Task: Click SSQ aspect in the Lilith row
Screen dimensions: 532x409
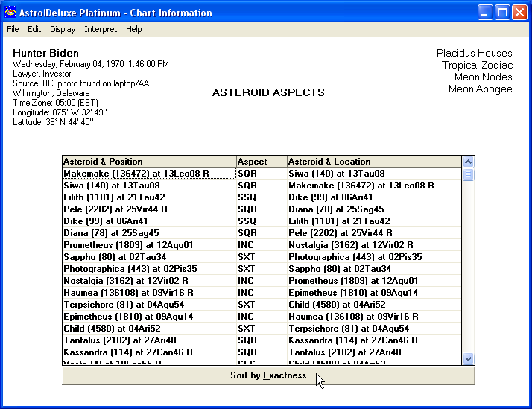Action: coord(262,197)
